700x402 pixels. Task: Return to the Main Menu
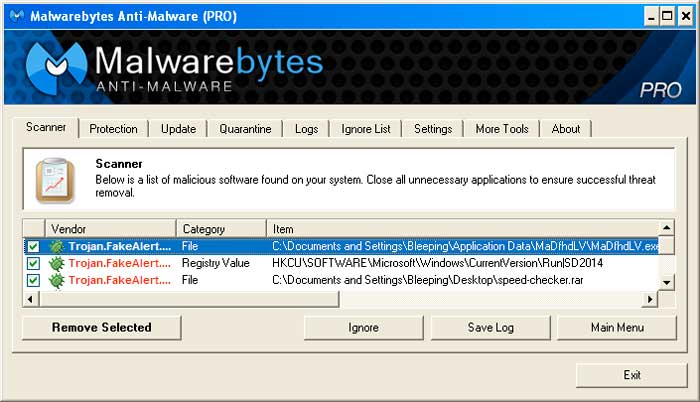(617, 328)
